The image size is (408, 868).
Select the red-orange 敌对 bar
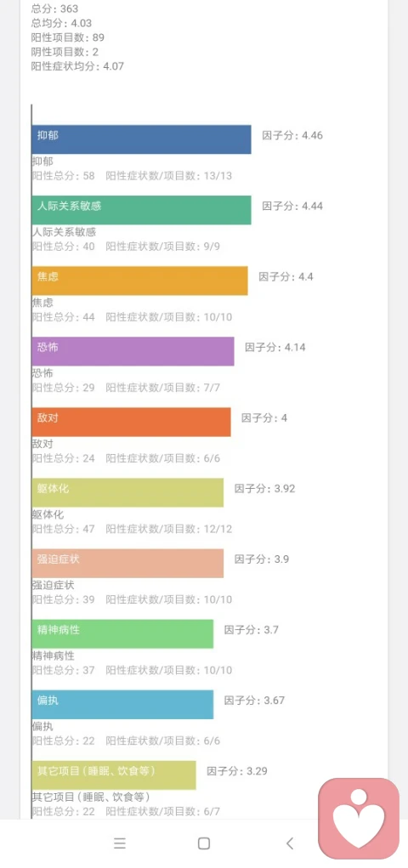(131, 422)
